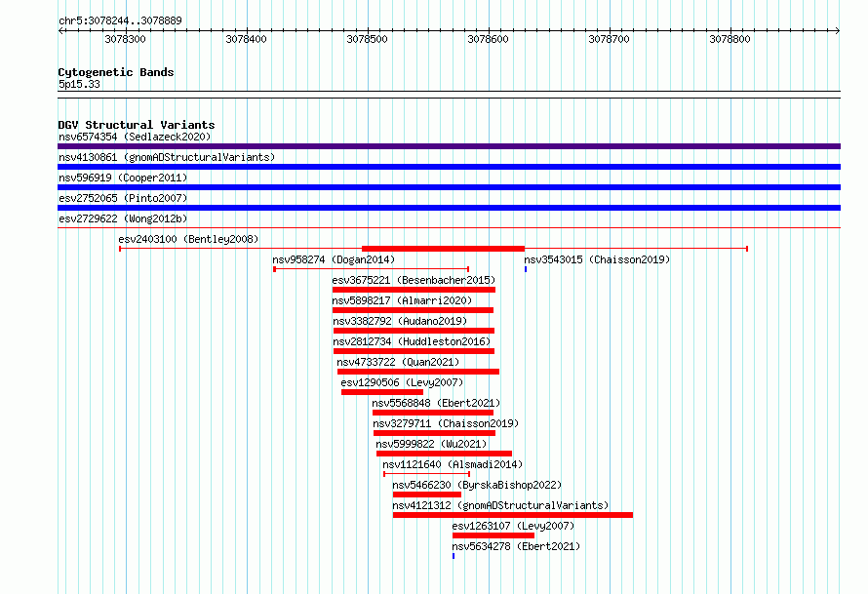Click the chr5:3078244..3078889 range label
868x594 pixels.
[x=120, y=20]
